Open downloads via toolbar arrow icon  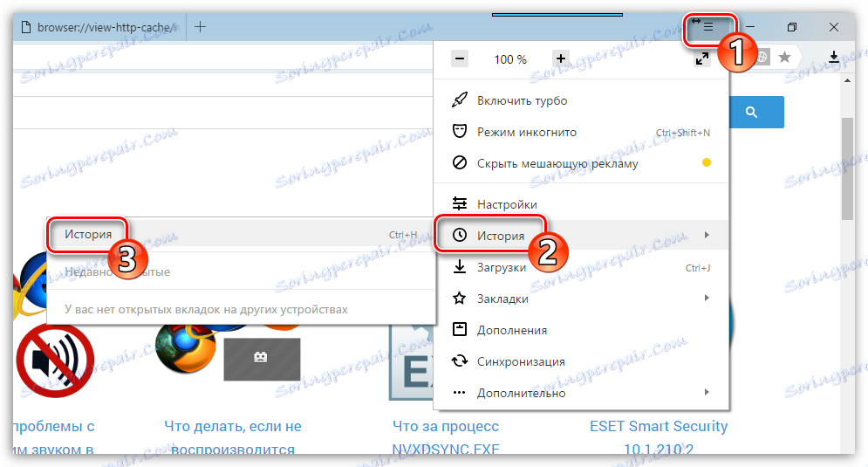coord(834,57)
